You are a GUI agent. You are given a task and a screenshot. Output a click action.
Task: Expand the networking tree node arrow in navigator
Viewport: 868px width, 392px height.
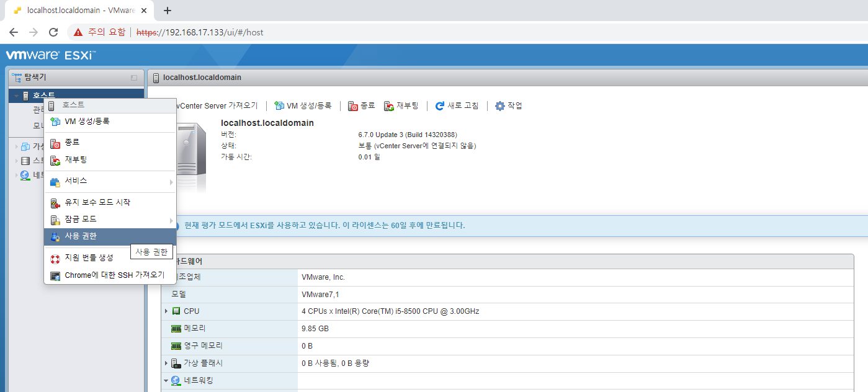click(17, 175)
